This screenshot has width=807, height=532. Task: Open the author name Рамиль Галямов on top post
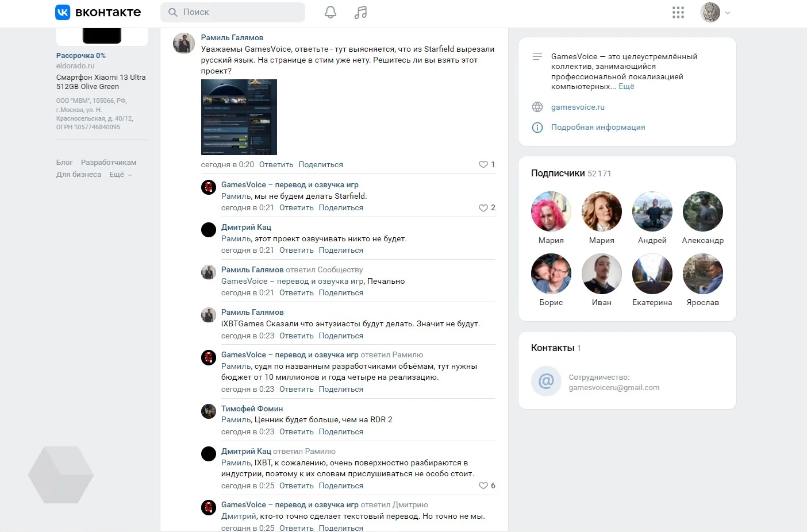click(x=232, y=37)
